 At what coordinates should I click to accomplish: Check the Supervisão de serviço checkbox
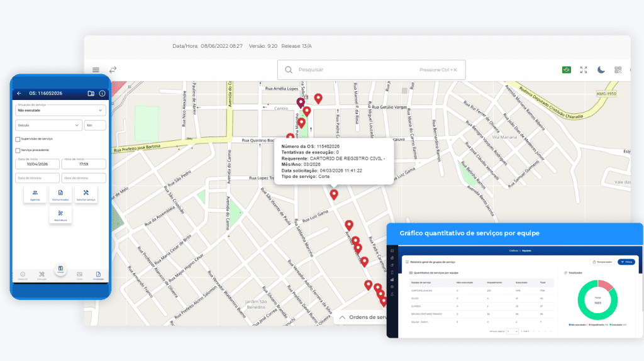point(18,139)
